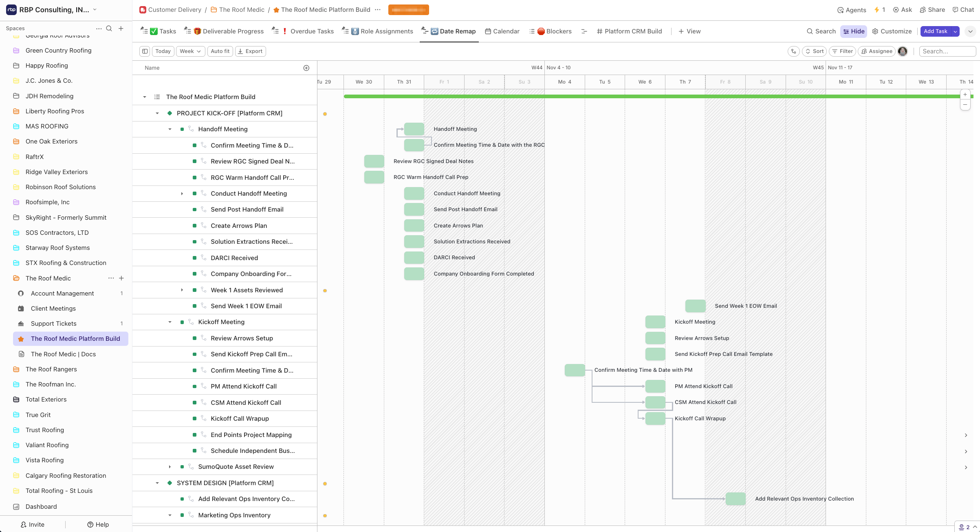980x532 pixels.
Task: Click the dependencies icon left of Sort
Action: 793,51
